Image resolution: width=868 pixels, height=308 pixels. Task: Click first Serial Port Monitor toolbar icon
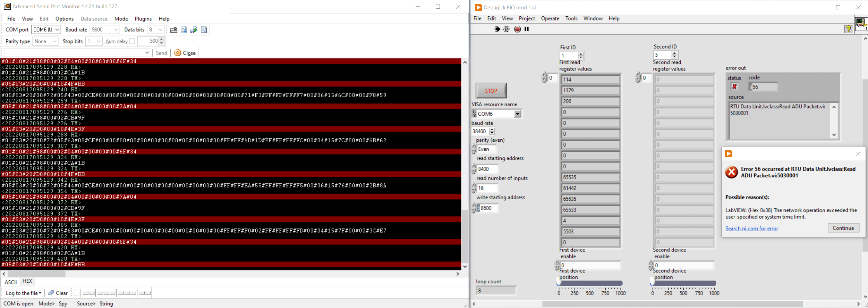coord(174,30)
